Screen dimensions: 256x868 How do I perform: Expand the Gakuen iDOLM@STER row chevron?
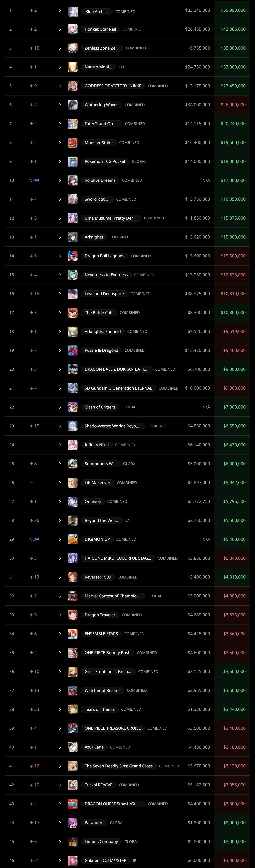tap(60, 860)
